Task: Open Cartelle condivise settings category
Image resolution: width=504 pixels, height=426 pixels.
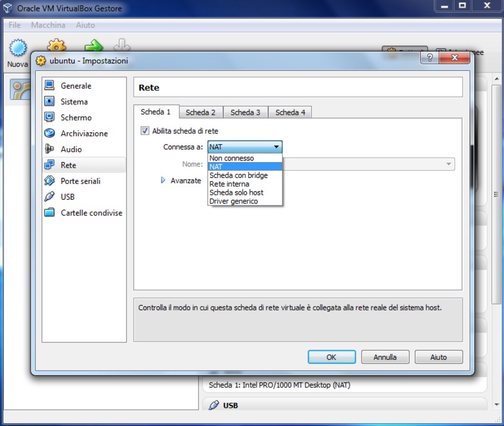Action: pyautogui.click(x=84, y=213)
